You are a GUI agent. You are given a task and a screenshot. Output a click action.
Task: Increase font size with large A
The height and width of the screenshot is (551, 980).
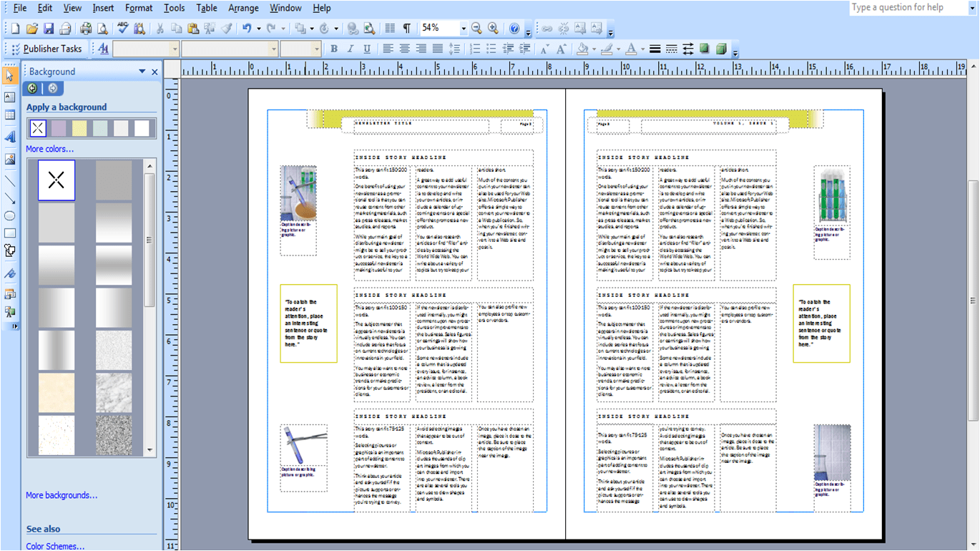pos(562,49)
